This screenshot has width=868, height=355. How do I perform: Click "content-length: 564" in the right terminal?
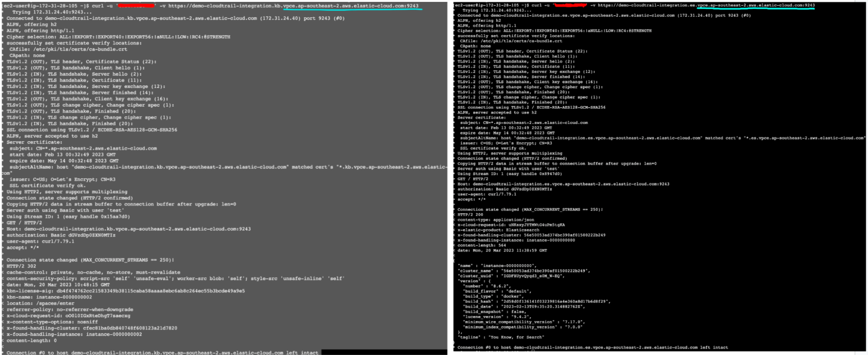[482, 246]
